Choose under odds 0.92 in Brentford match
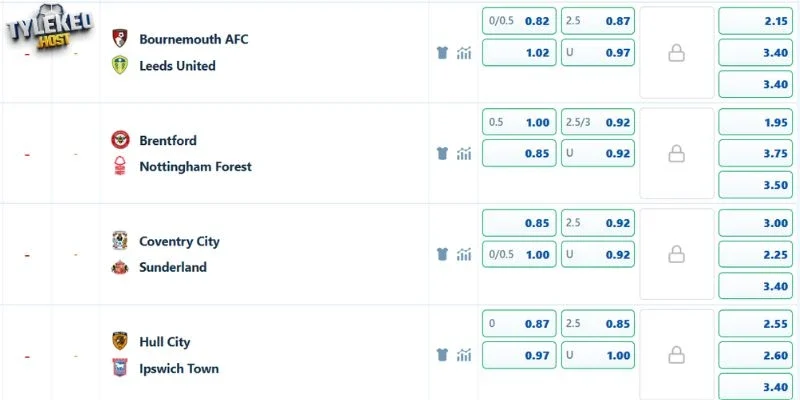Viewport: 800px width, 400px height. coord(598,154)
